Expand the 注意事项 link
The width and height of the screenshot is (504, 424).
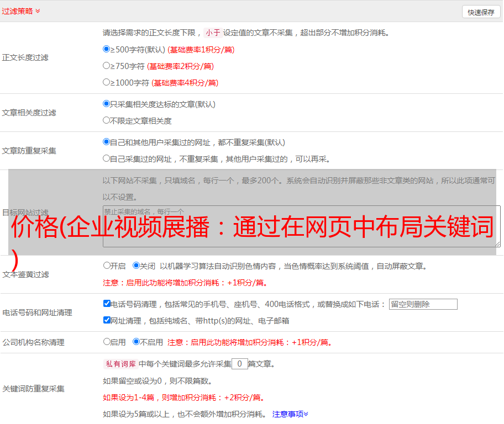290,414
